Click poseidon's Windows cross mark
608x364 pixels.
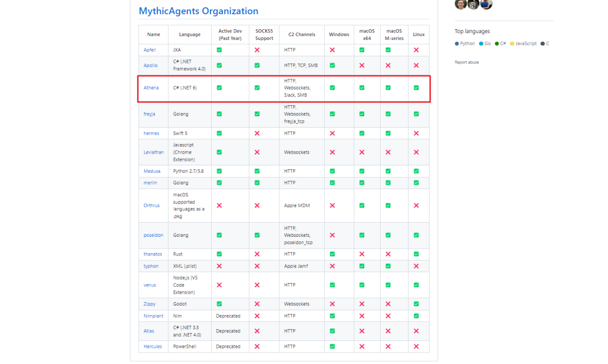tap(332, 235)
